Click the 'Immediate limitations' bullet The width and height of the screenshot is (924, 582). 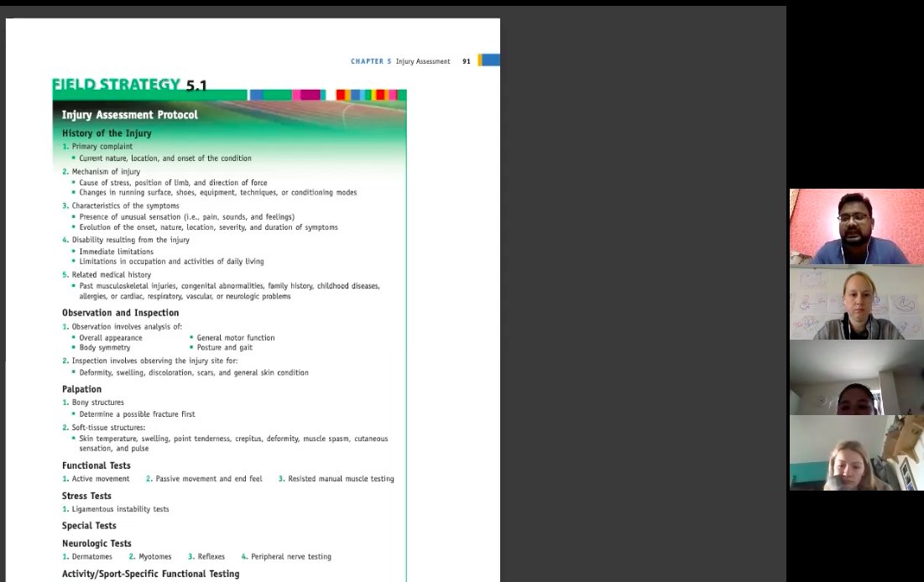coord(116,252)
